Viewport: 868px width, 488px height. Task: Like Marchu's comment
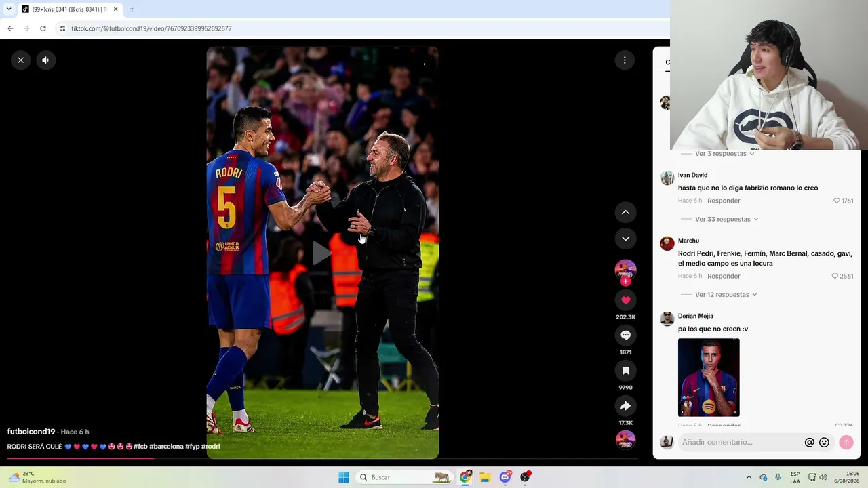[835, 276]
